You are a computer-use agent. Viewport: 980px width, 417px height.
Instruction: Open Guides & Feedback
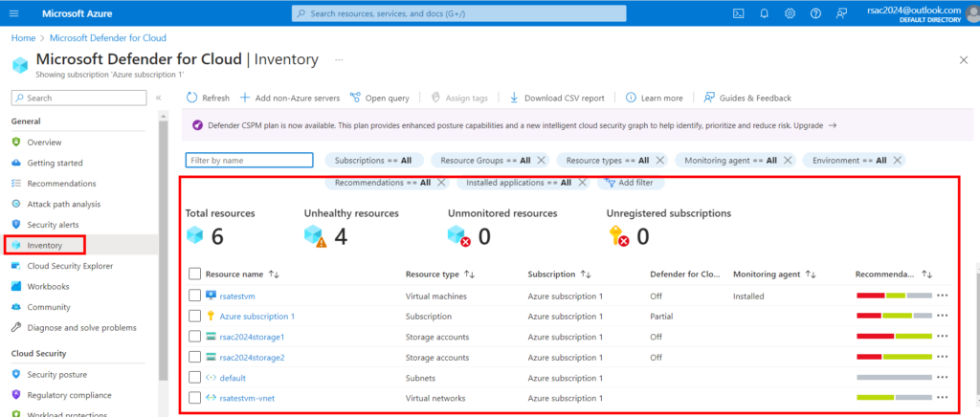click(x=747, y=98)
